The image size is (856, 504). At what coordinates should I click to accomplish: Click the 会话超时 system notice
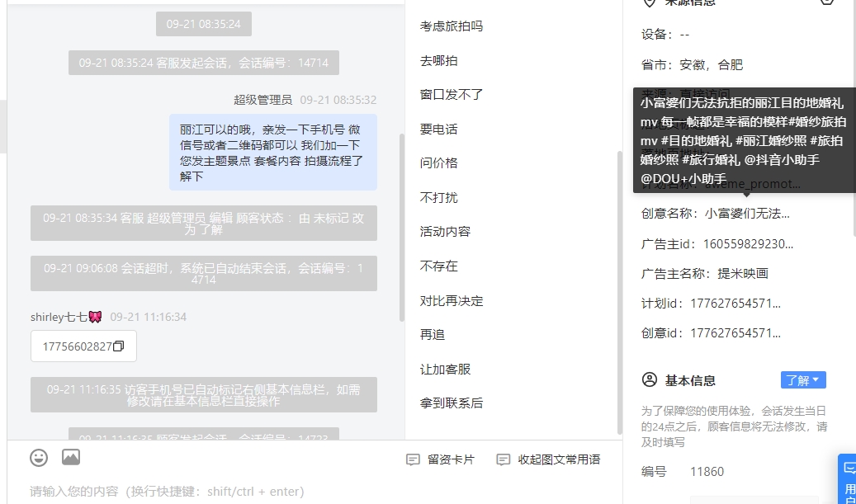point(204,273)
